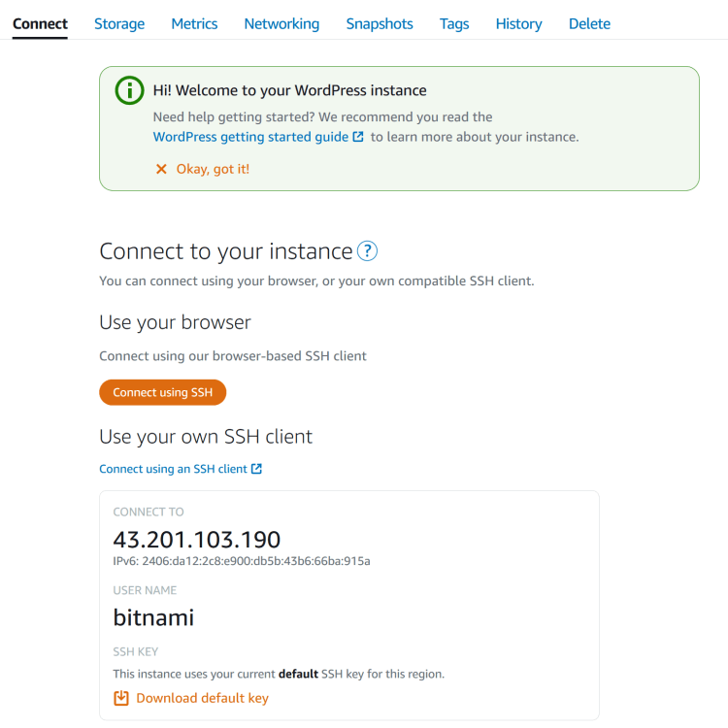Go to the Networking tab
The height and width of the screenshot is (728, 728).
[281, 23]
